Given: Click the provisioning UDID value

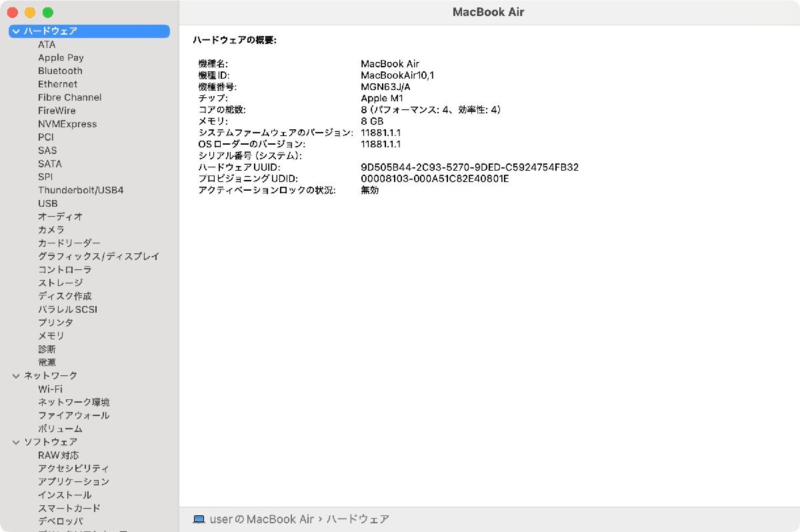Looking at the screenshot, I should [x=435, y=179].
